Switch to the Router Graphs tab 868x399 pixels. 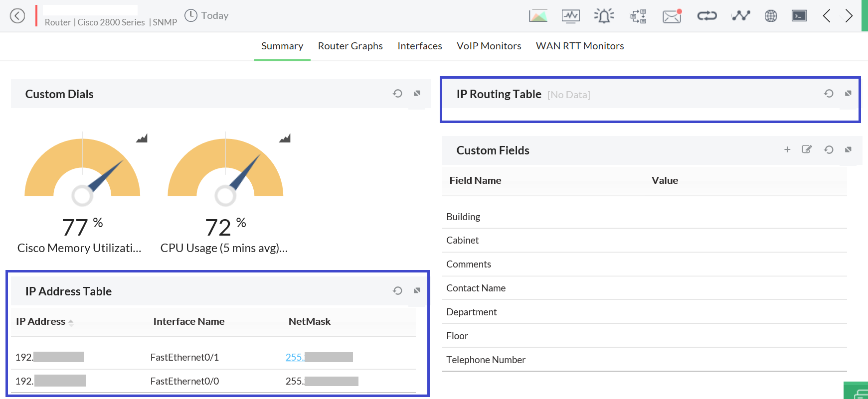[x=350, y=46]
